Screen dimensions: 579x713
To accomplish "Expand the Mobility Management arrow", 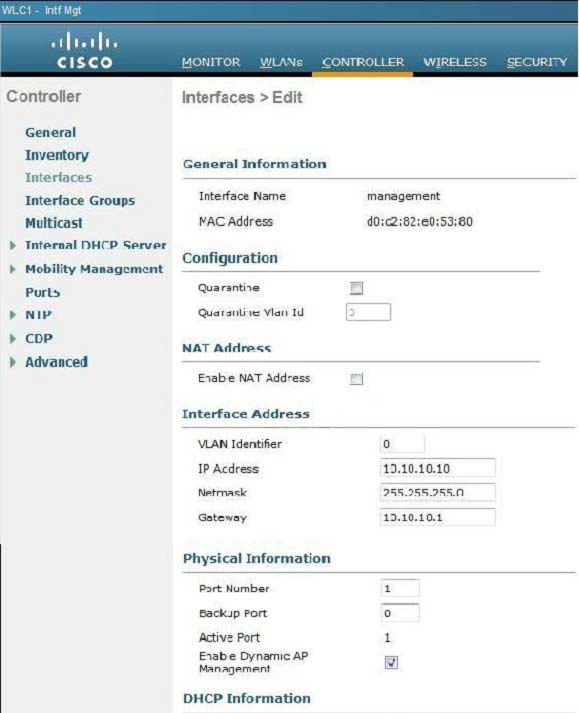I will 13,269.
